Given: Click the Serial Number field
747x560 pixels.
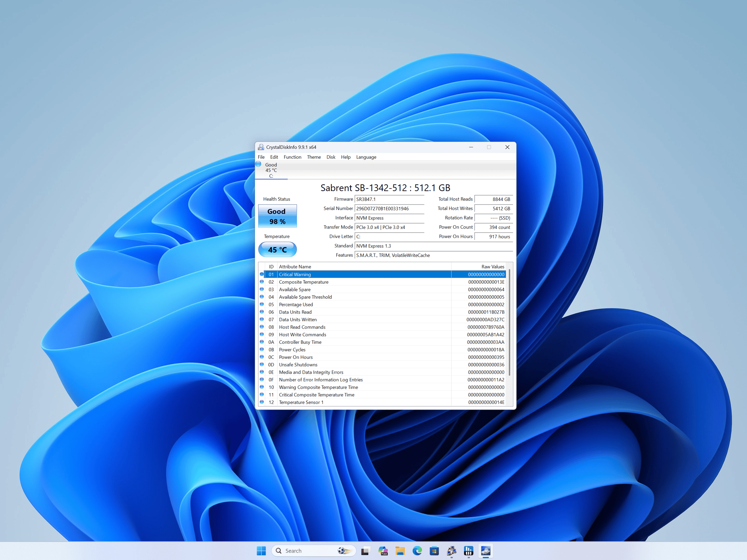Looking at the screenshot, I should point(389,209).
